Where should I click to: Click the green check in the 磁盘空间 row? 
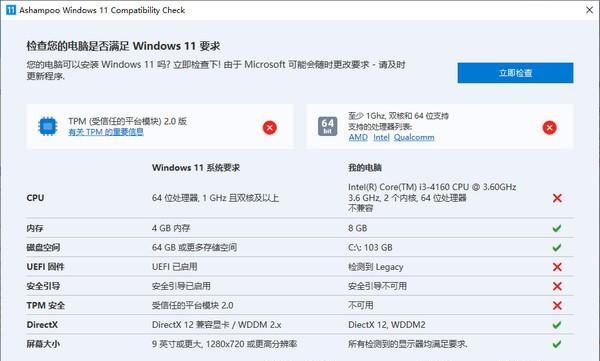557,247
